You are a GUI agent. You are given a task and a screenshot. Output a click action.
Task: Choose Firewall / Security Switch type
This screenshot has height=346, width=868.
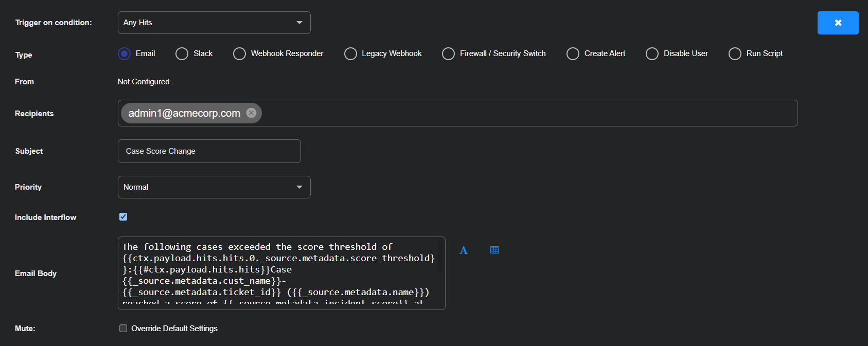coord(448,54)
